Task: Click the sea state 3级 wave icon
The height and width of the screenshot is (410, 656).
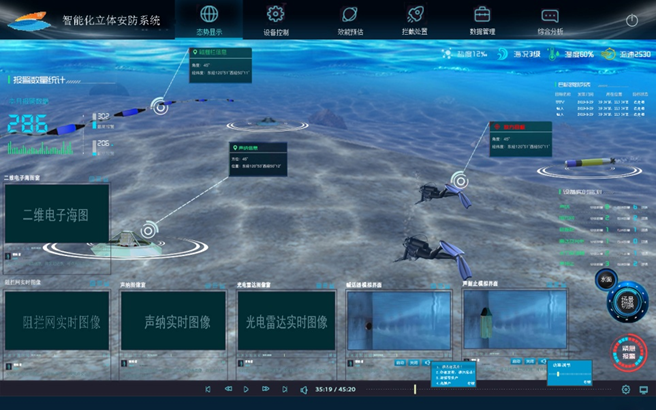Action: [502, 54]
